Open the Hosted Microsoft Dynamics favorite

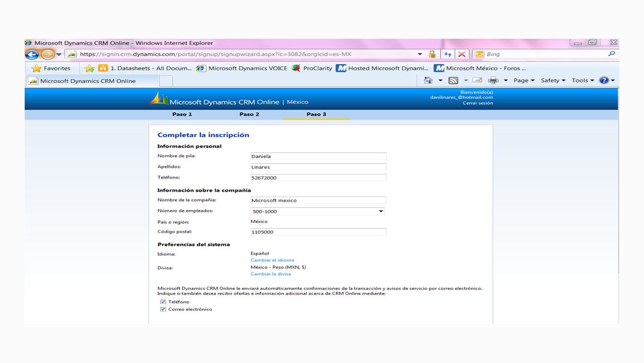pyautogui.click(x=383, y=68)
